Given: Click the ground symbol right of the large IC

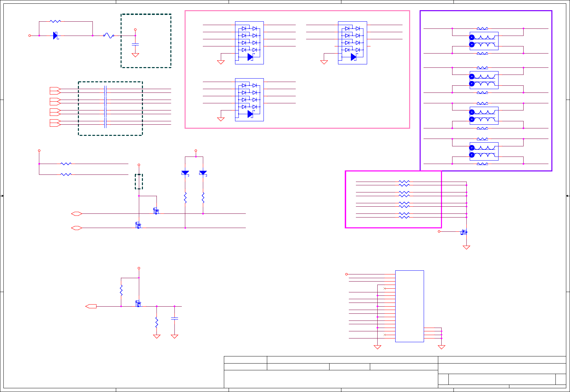Looking at the screenshot, I should [441, 347].
